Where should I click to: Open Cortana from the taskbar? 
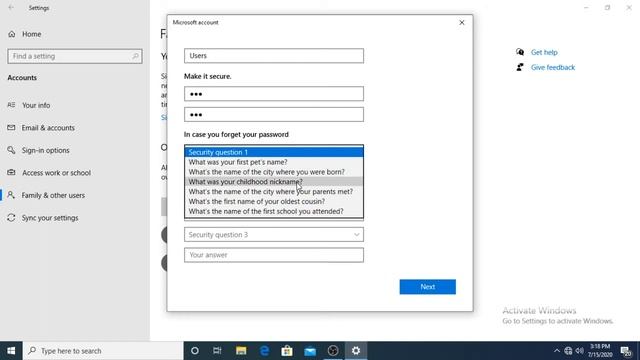coord(195,351)
